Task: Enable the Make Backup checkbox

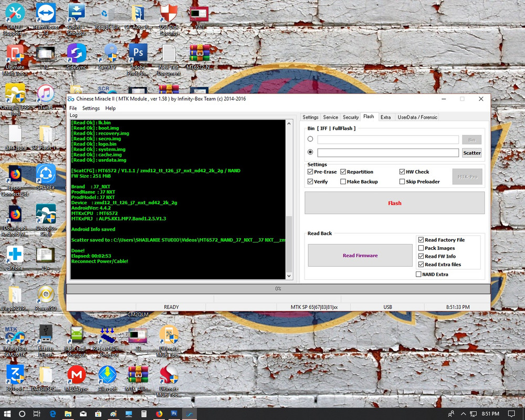Action: coord(343,182)
